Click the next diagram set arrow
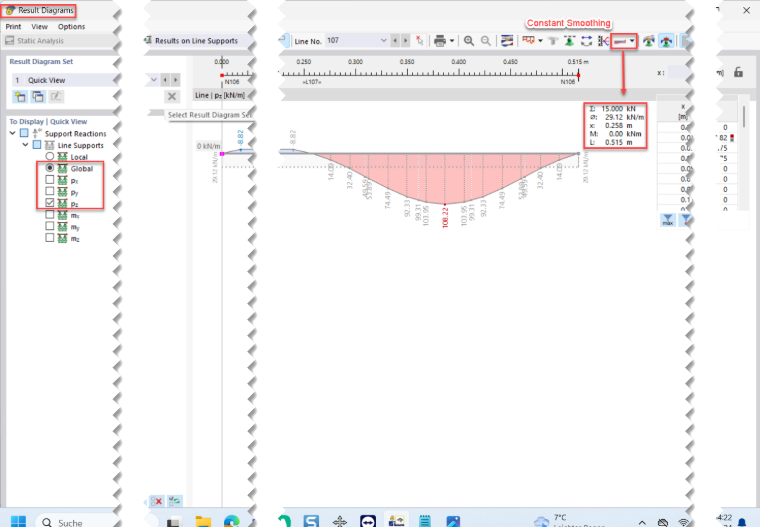The width and height of the screenshot is (760, 527). coord(175,80)
